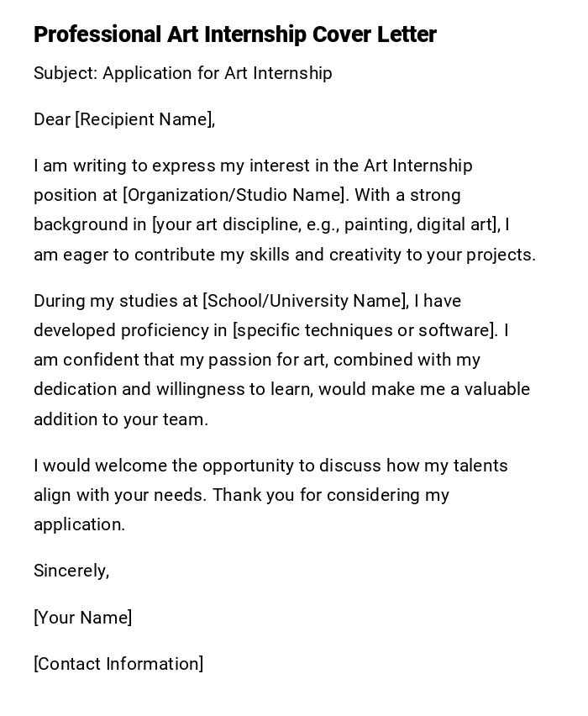The width and height of the screenshot is (588, 716).
Task: Click the 'Sincerely,' closing line
Action: [x=71, y=571]
